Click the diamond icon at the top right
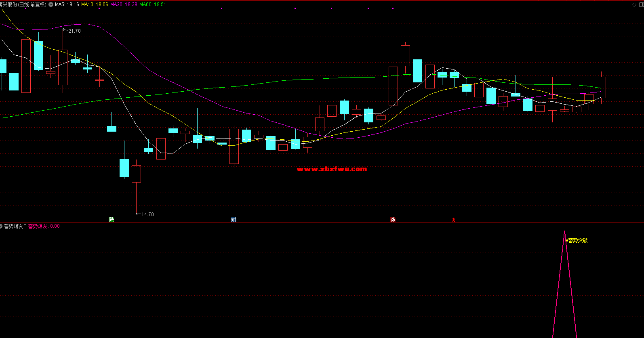This screenshot has height=338, width=644. pyautogui.click(x=634, y=4)
